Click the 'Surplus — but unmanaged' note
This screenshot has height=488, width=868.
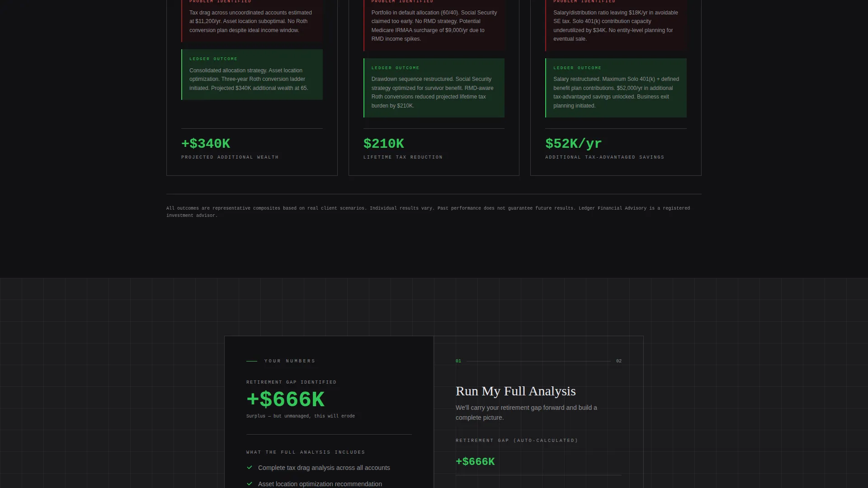click(x=301, y=416)
